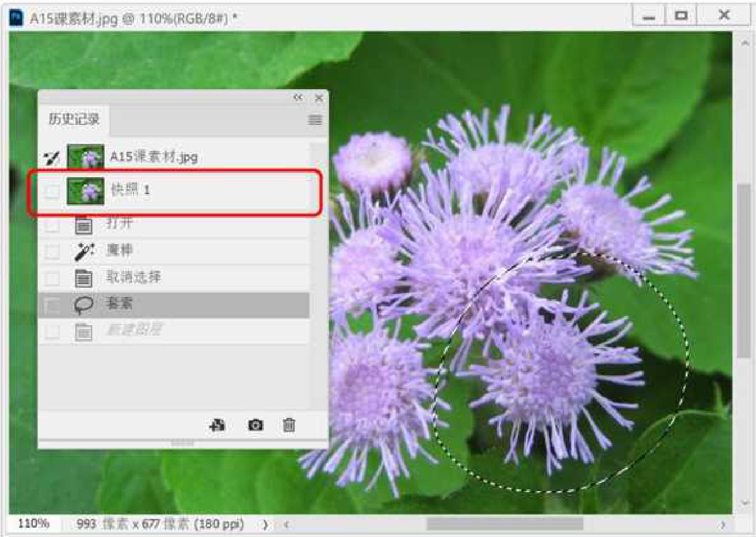Click the Lasso icon in history list
Image resolution: width=756 pixels, height=537 pixels.
pyautogui.click(x=84, y=304)
